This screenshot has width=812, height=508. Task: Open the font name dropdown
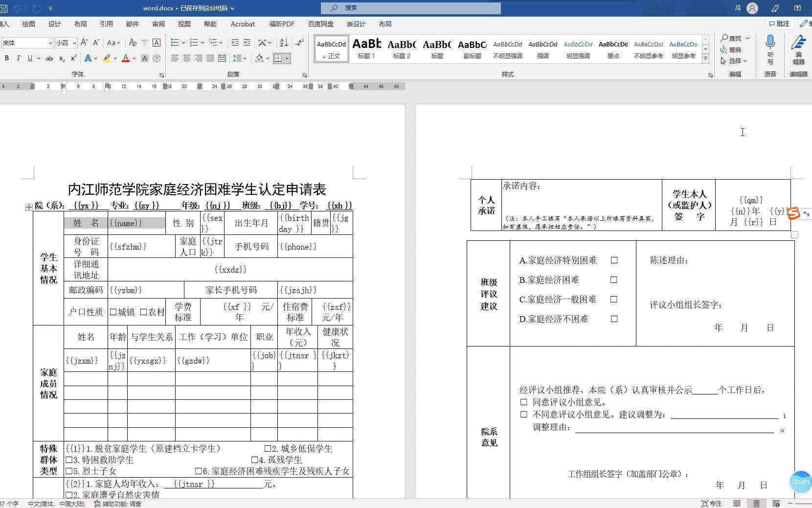click(x=50, y=43)
